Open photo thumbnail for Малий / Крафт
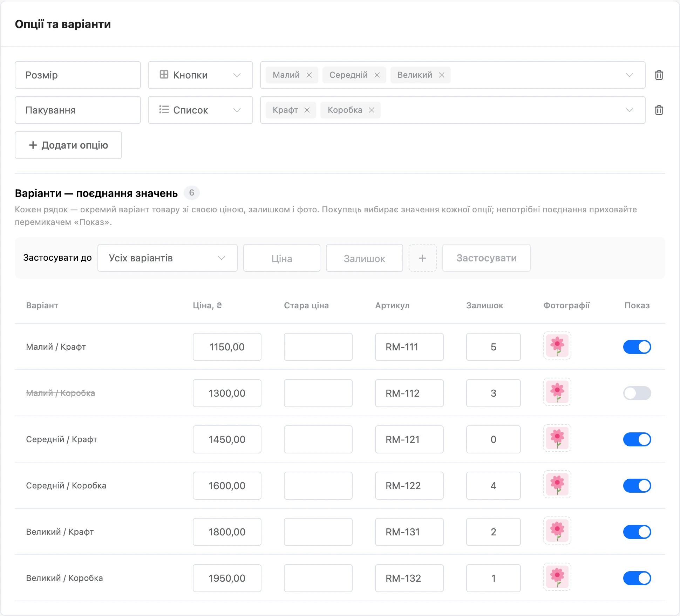The width and height of the screenshot is (680, 616). click(557, 345)
